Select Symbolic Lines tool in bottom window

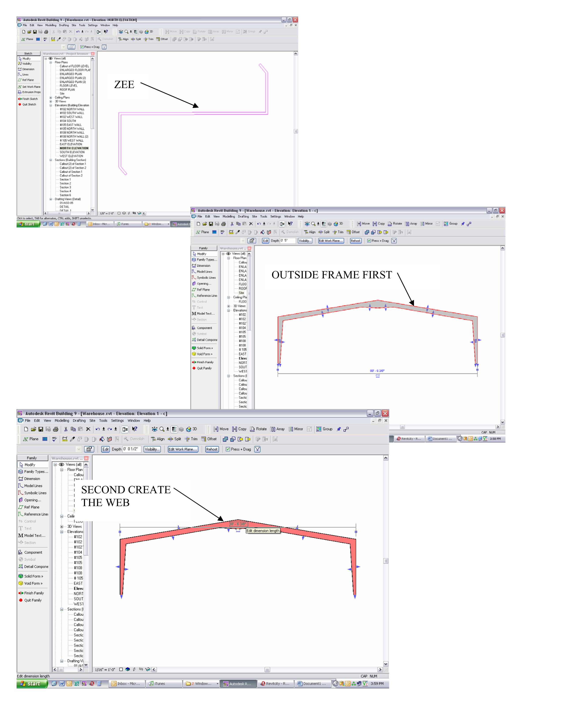(35, 493)
